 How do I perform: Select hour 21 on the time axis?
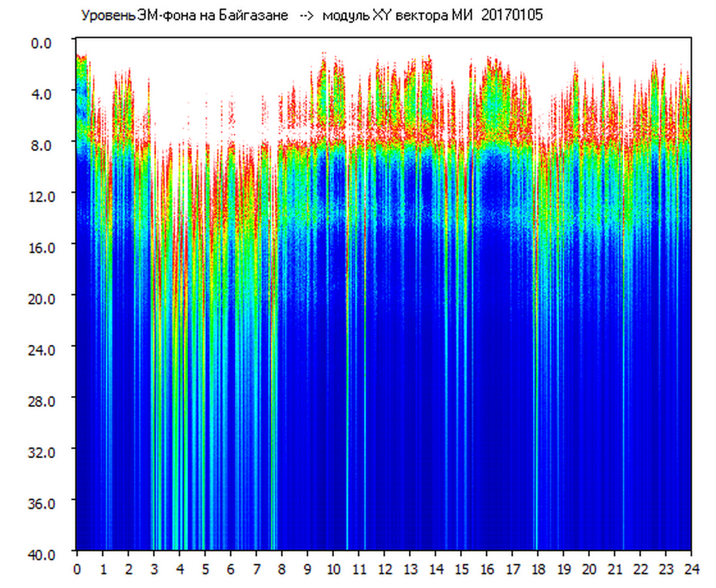coord(615,568)
